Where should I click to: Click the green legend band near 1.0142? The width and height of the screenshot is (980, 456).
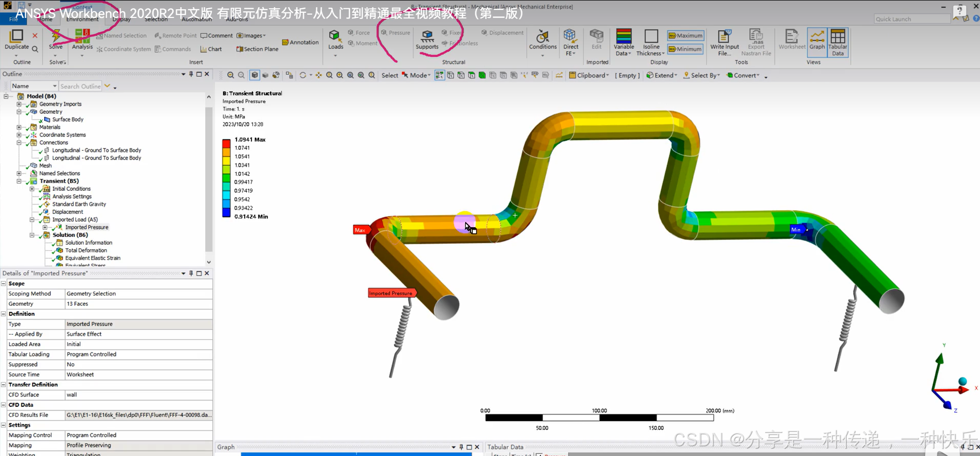[x=226, y=177]
